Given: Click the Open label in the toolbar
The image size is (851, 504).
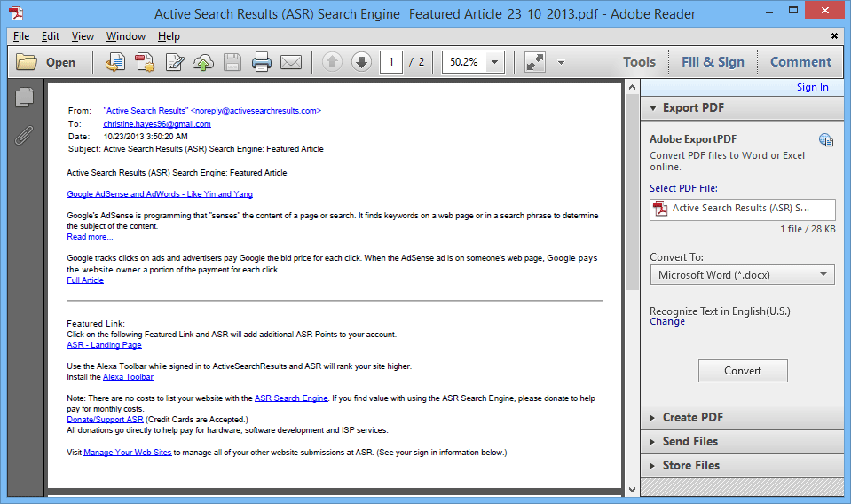Looking at the screenshot, I should 60,62.
